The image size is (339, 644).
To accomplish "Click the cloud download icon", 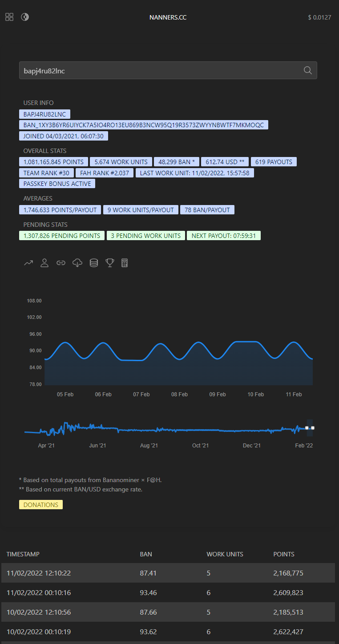I will point(77,263).
